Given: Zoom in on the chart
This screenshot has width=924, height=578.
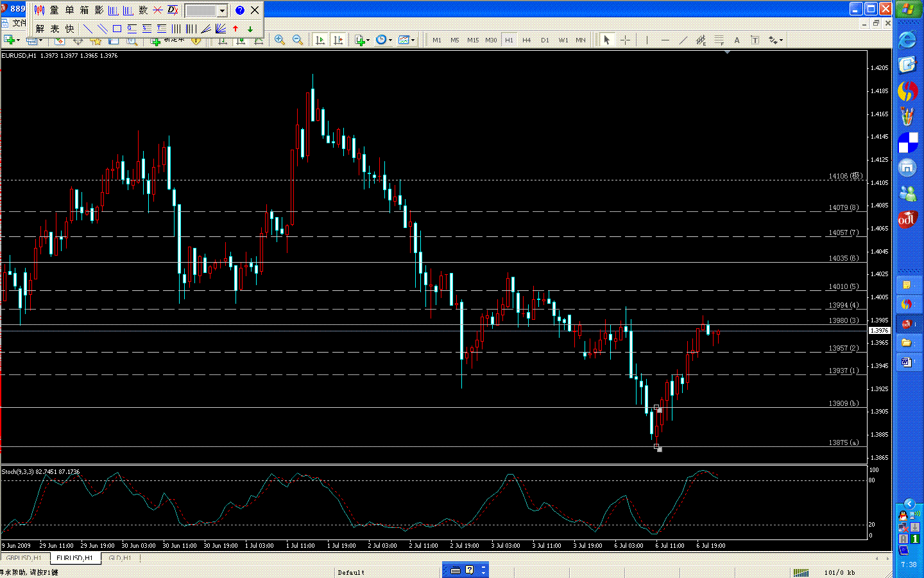Looking at the screenshot, I should [280, 40].
